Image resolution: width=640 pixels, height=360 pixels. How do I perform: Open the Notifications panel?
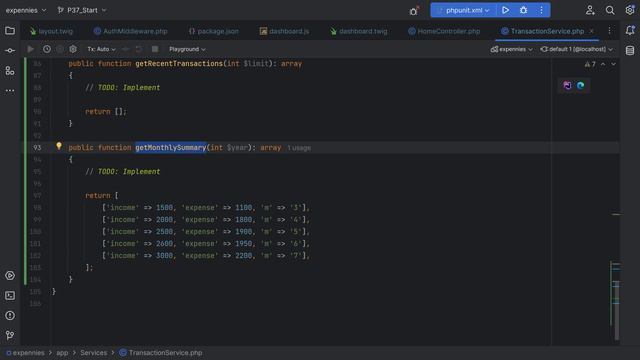630,31
